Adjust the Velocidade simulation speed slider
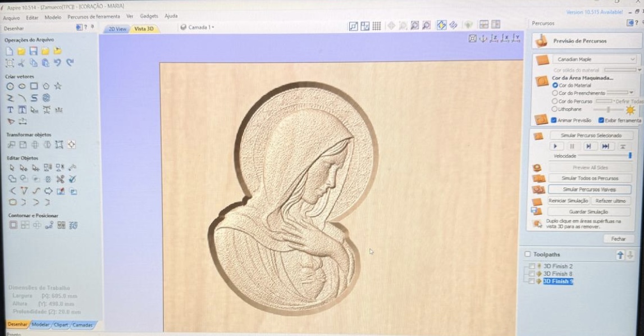The image size is (644, 336). click(629, 156)
